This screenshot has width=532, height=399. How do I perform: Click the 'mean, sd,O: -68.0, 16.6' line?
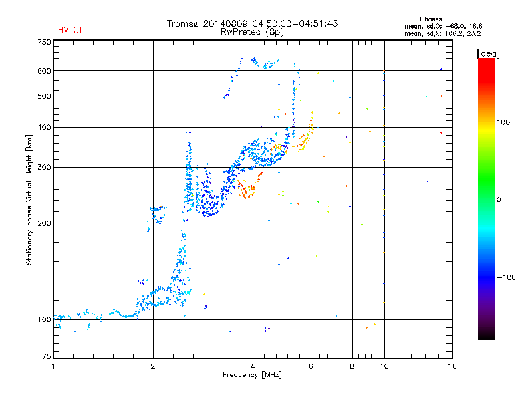point(443,26)
